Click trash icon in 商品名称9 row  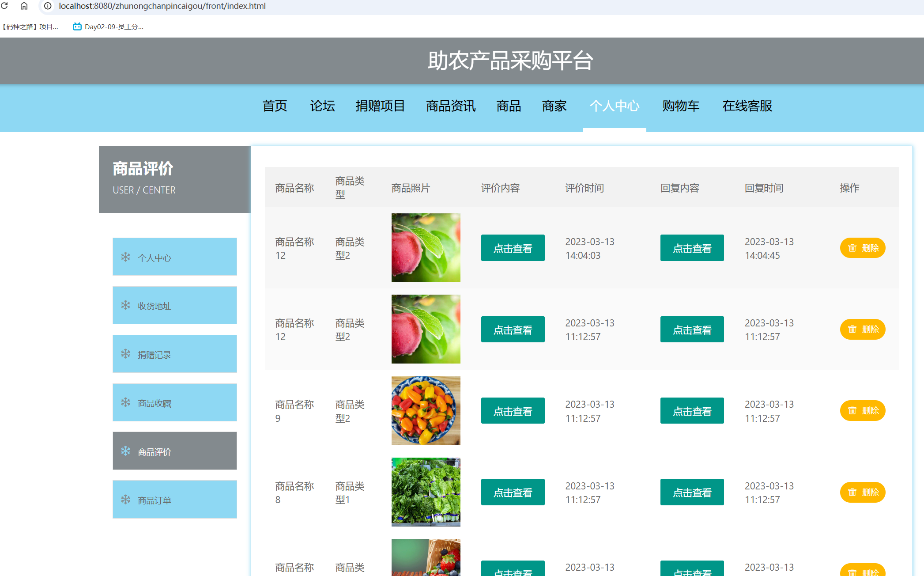coord(852,410)
